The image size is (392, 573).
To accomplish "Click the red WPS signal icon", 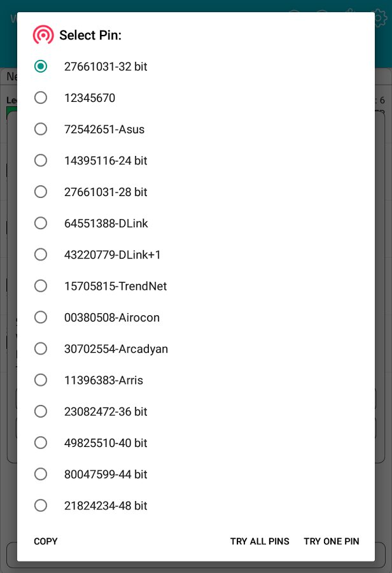I will (43, 35).
